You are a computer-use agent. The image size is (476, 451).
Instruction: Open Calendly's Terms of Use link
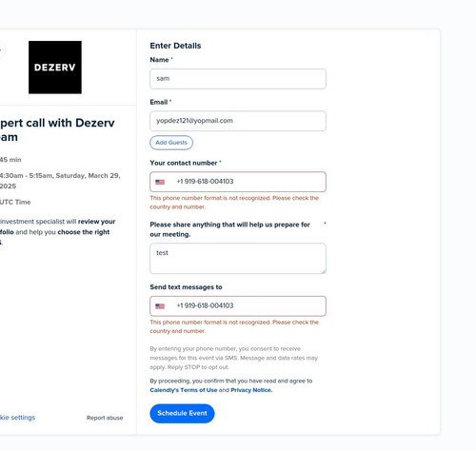point(184,390)
